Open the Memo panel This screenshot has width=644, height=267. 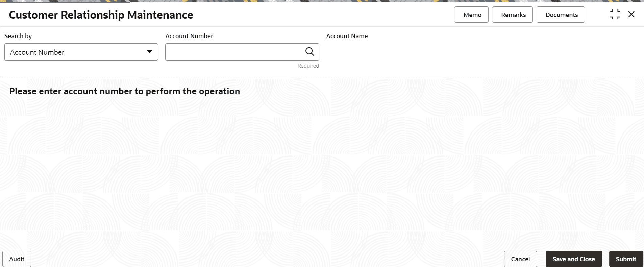[x=471, y=15]
